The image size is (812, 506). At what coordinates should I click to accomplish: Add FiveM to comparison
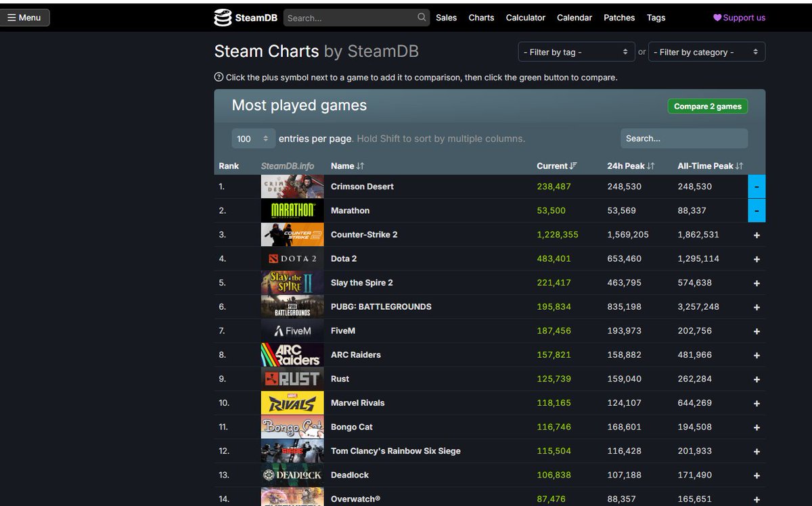(x=757, y=331)
